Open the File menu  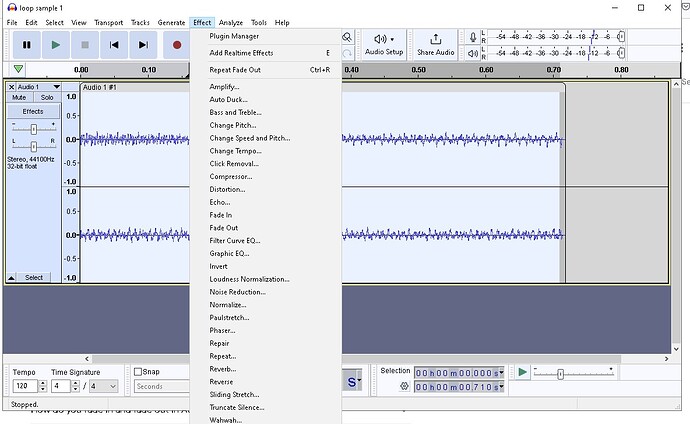(12, 22)
